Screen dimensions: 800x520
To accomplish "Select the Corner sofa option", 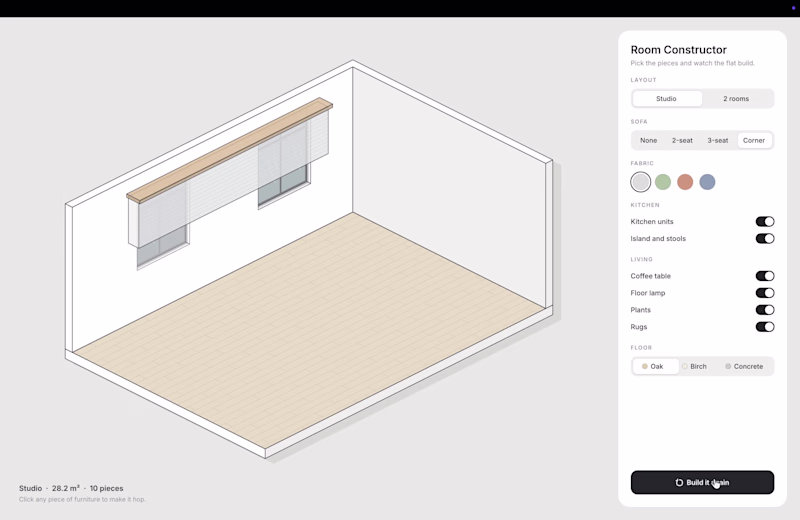I will (754, 140).
